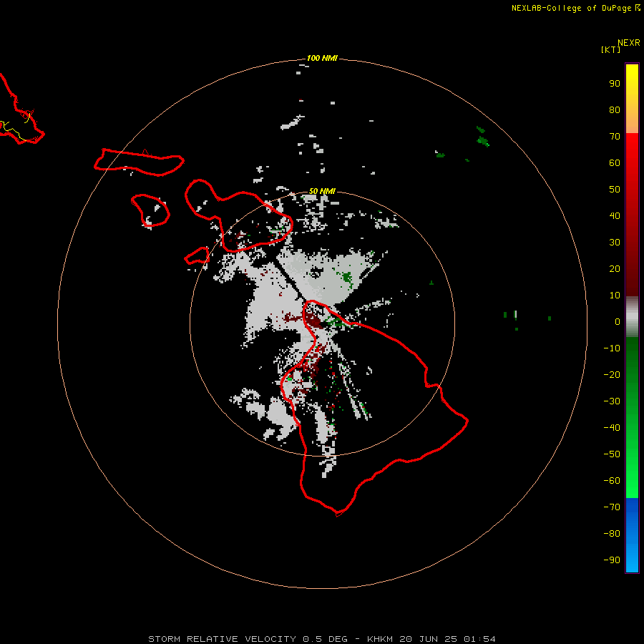Click the 90 value on velocity scale
The height and width of the screenshot is (644, 644).
[x=615, y=84]
